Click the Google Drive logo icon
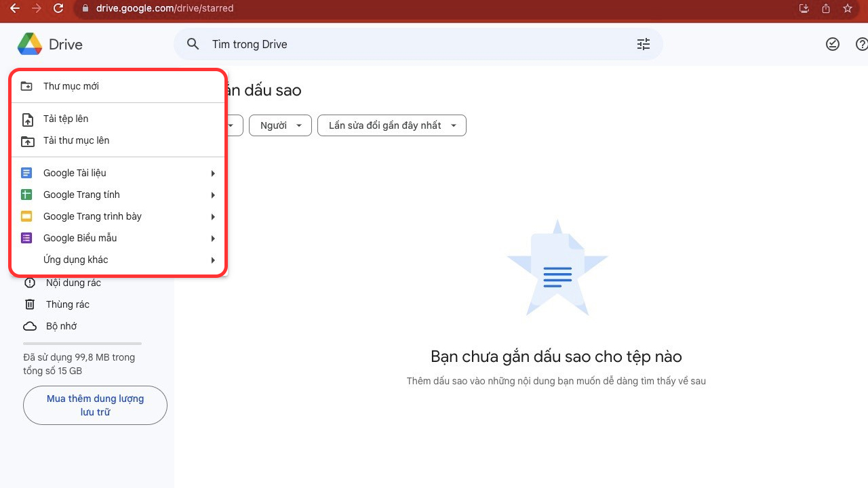The height and width of the screenshot is (488, 868). 30,45
